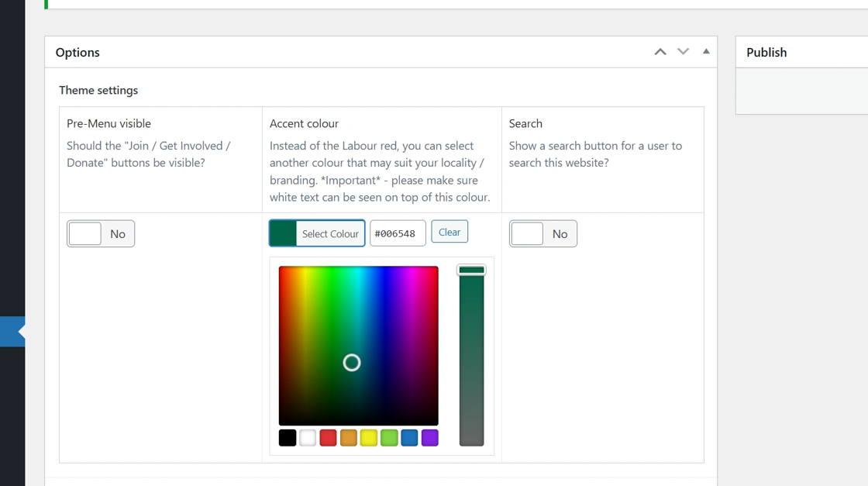Pick the blue palette swatch
This screenshot has width=868, height=486.
click(410, 438)
